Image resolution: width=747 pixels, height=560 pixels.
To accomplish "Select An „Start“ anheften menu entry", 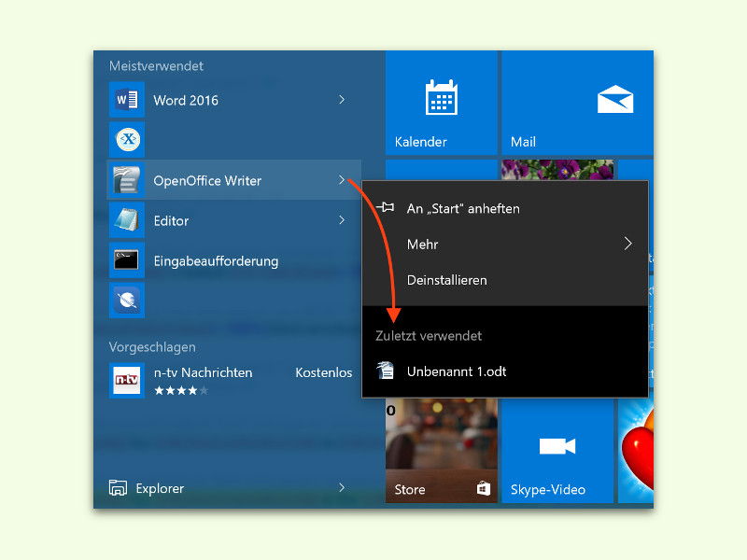I will click(x=505, y=208).
